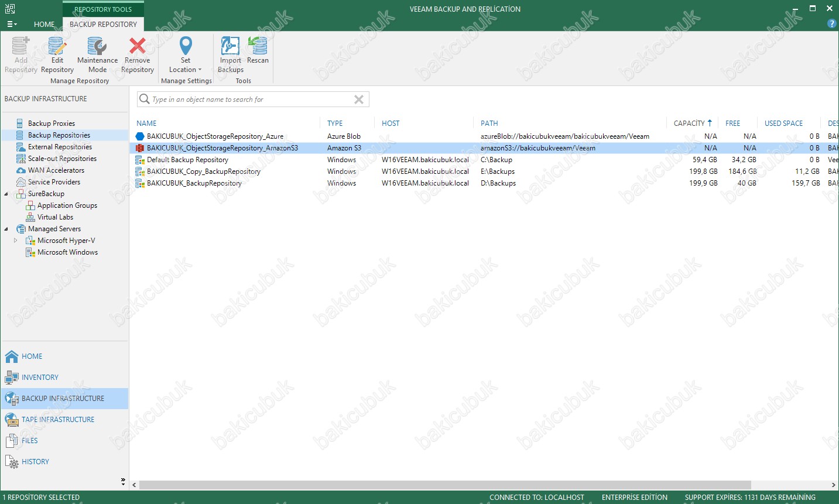Open External Repositories node
The width and height of the screenshot is (839, 504).
pyautogui.click(x=60, y=147)
